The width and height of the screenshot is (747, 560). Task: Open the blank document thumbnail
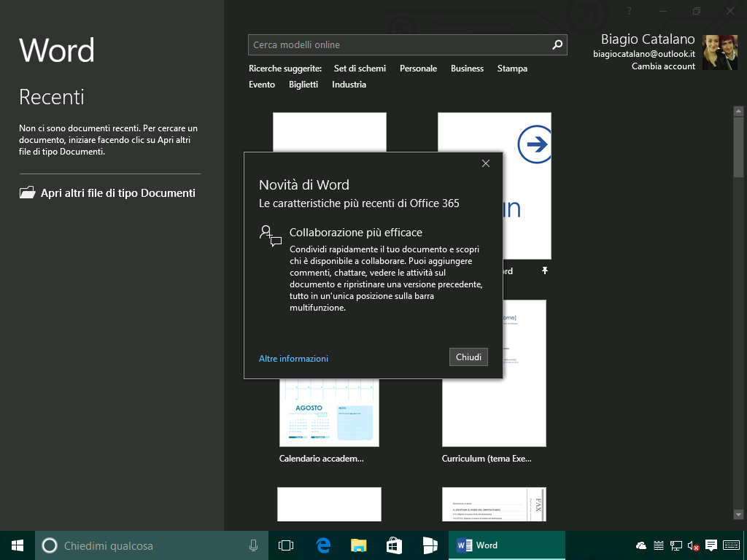point(329,132)
